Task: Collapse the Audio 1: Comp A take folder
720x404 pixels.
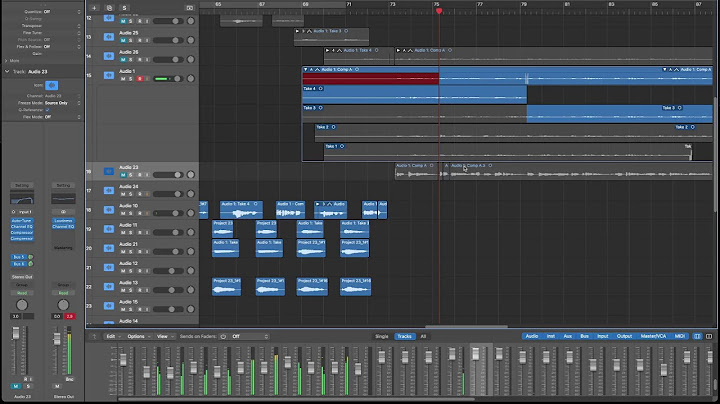Action: [x=305, y=69]
